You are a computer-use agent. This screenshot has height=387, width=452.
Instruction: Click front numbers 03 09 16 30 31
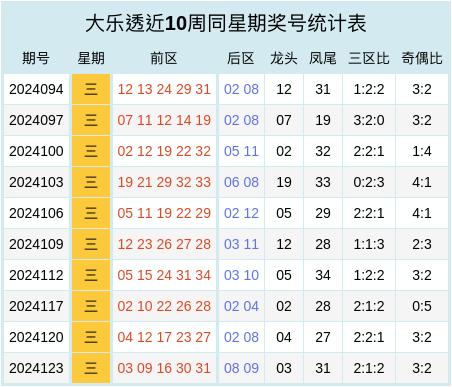pyautogui.click(x=164, y=368)
